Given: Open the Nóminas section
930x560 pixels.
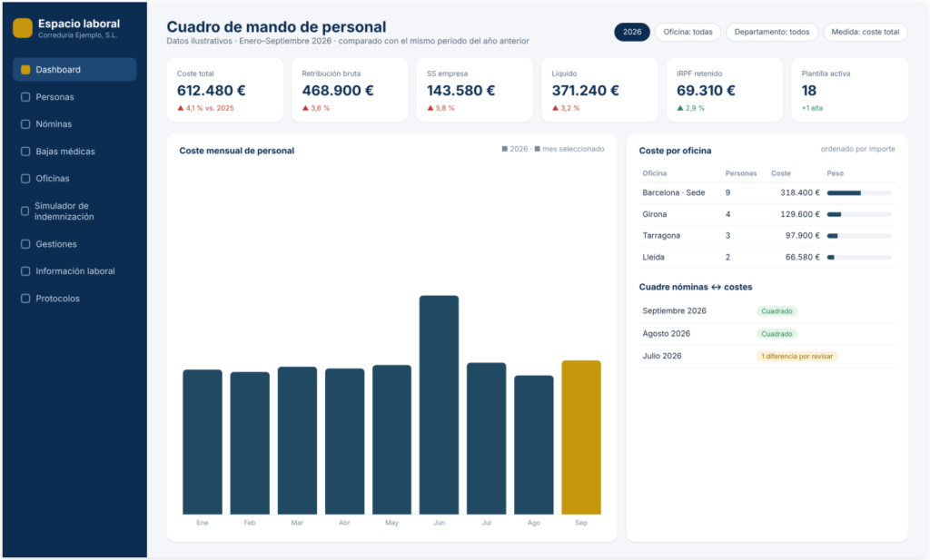Looking at the screenshot, I should (74, 123).
